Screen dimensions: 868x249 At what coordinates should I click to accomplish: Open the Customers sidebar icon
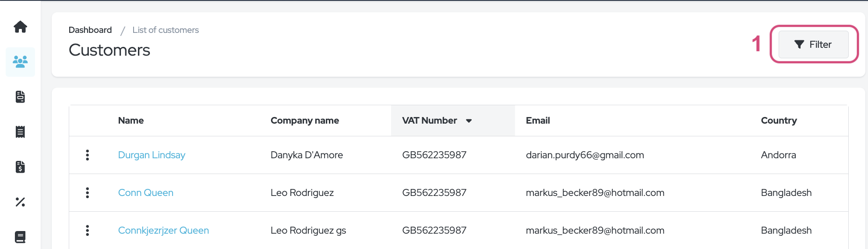tap(20, 62)
